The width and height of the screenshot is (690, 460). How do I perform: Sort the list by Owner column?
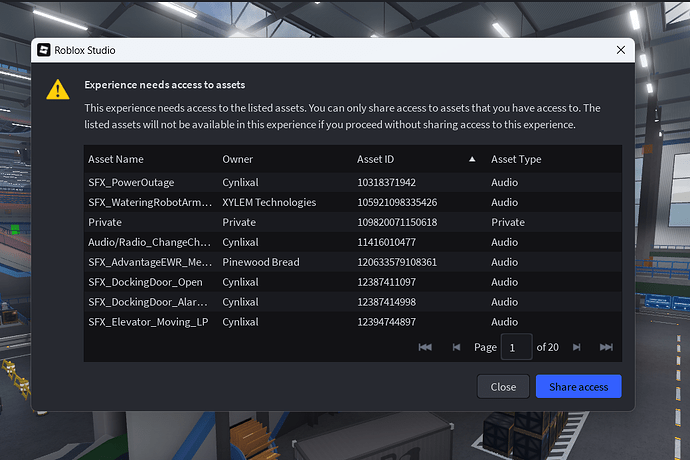click(x=238, y=159)
